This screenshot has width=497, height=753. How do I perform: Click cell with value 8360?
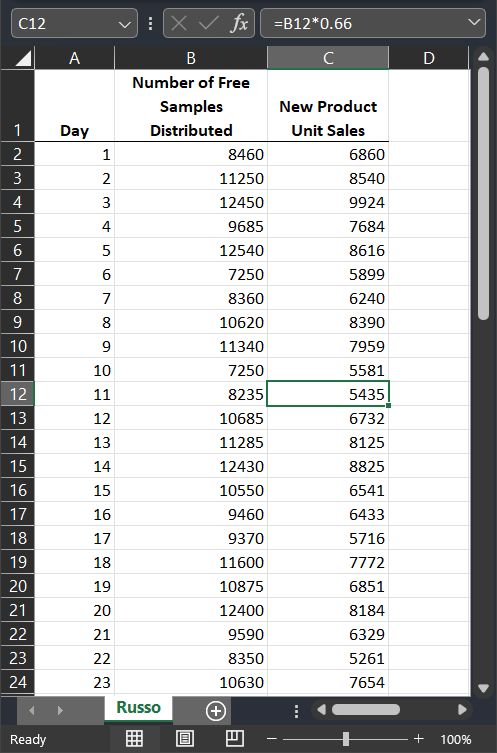191,298
